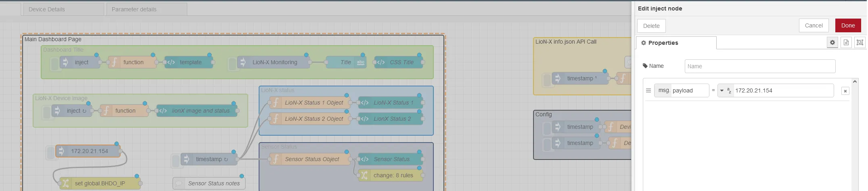Click the LioN-X info.json API Call group label
The height and width of the screenshot is (191, 868).
tap(566, 42)
